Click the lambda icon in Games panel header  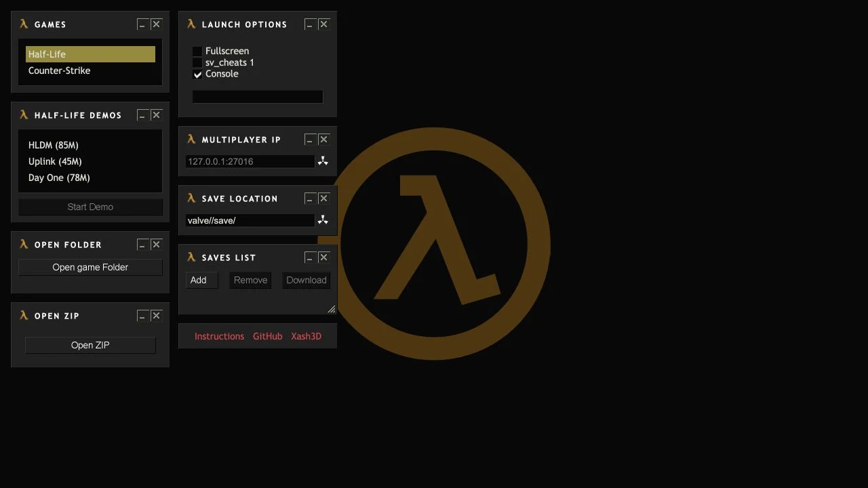pyautogui.click(x=24, y=24)
